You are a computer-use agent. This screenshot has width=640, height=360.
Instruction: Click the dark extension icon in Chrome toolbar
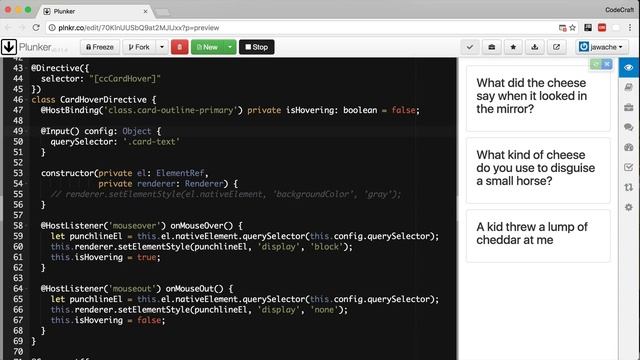[588, 27]
